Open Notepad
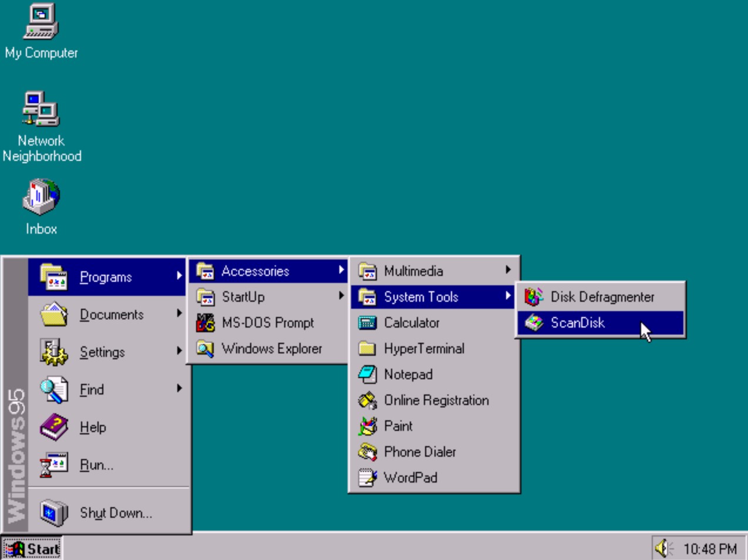 pyautogui.click(x=408, y=374)
